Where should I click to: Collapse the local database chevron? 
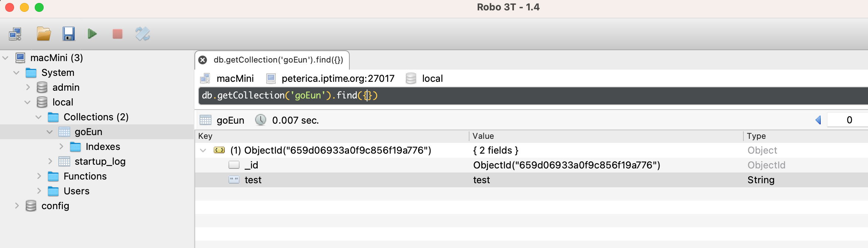click(27, 103)
